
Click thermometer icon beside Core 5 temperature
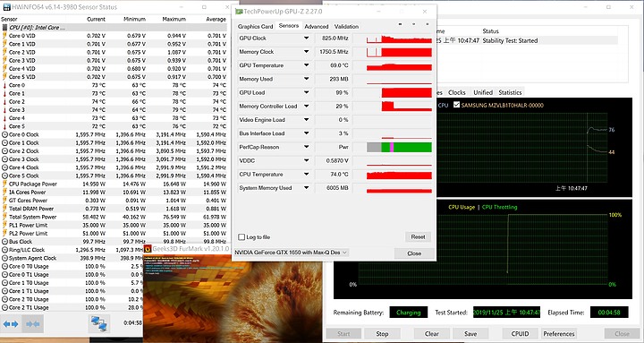4,126
